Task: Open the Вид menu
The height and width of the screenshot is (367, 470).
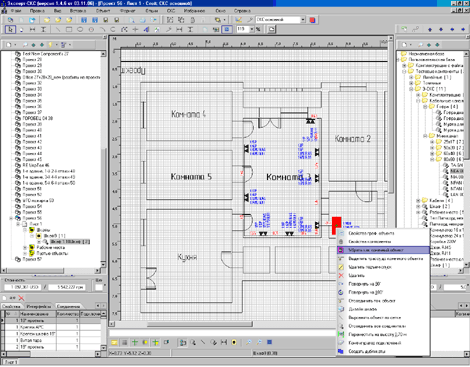Action: pyautogui.click(x=57, y=11)
